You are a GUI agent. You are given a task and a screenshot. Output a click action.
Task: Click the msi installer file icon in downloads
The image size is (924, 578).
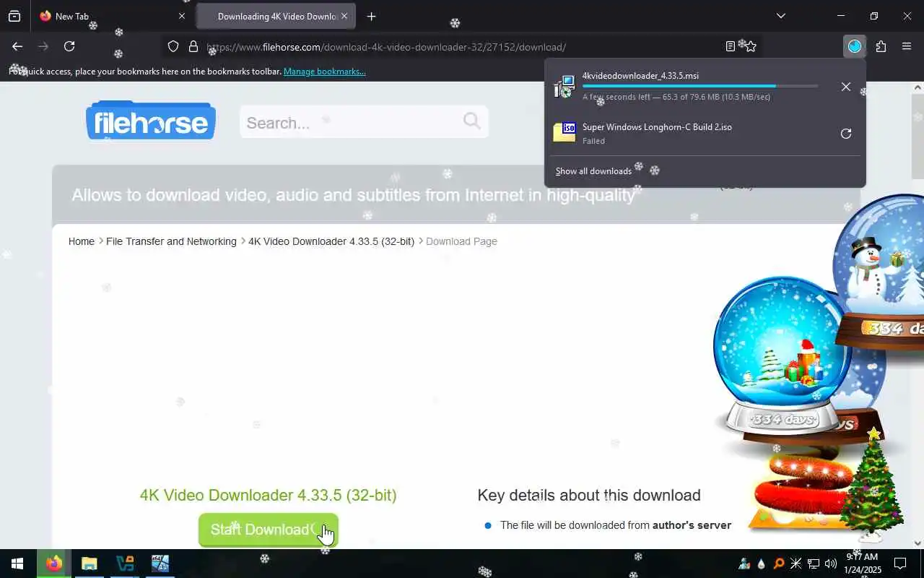[565, 87]
